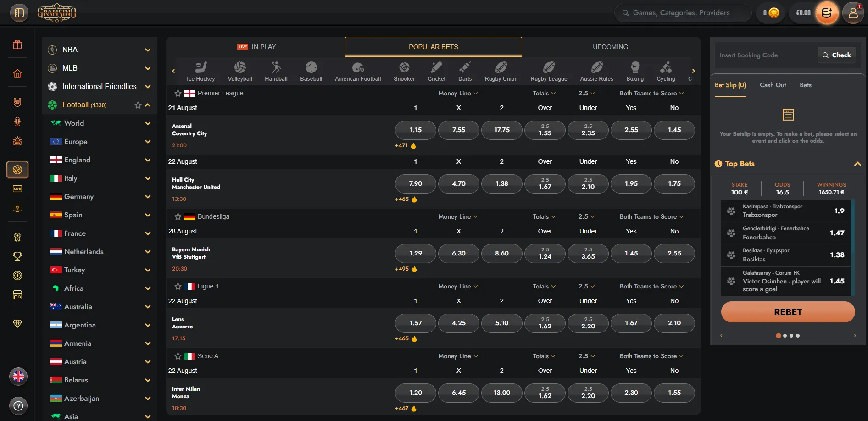Open more markets +471 for Arsenal match
868x421 pixels.
tap(406, 146)
